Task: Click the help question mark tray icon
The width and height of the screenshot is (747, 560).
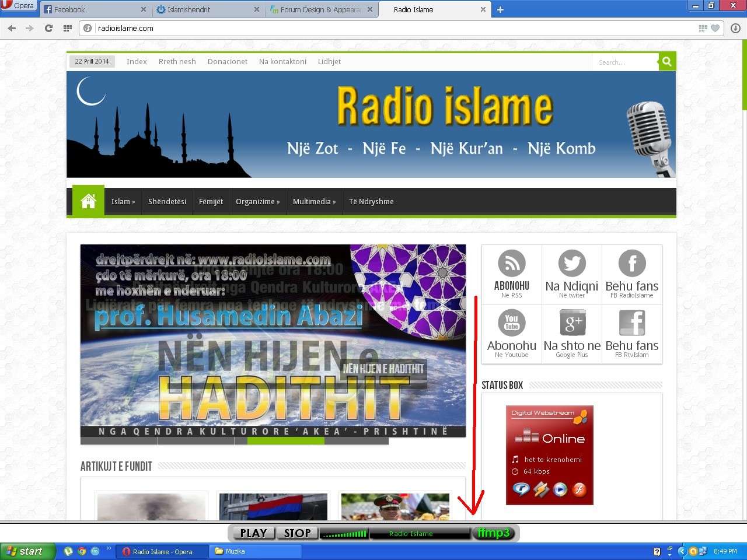Action: [657, 551]
